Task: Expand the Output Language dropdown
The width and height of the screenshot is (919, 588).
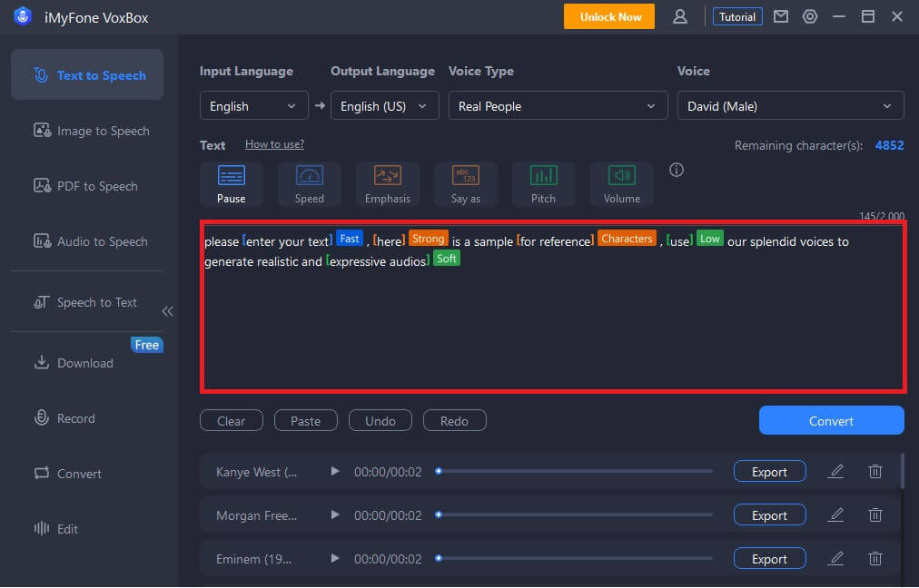Action: tap(384, 106)
